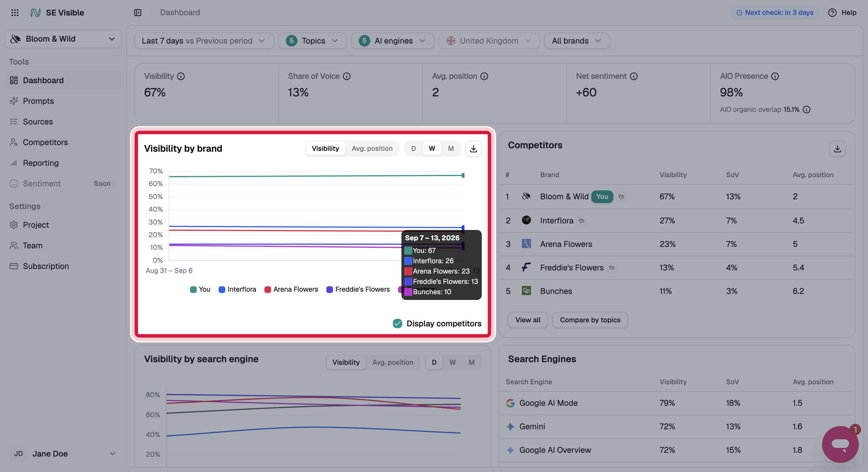Click AIO organic overlap info icon

tap(807, 110)
